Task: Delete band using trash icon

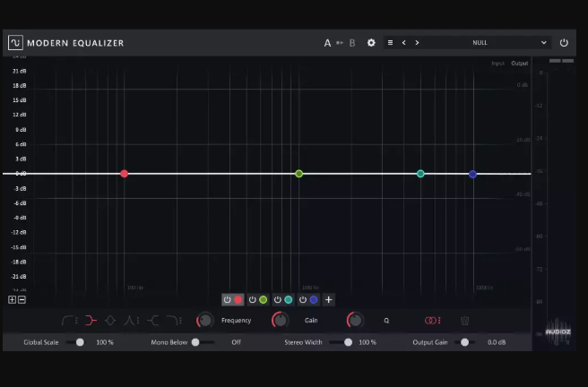Action: click(464, 321)
